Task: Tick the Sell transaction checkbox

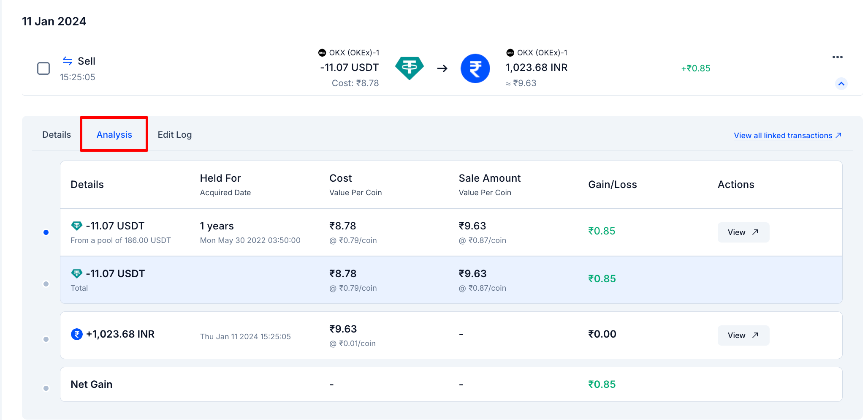Action: pyautogui.click(x=43, y=68)
